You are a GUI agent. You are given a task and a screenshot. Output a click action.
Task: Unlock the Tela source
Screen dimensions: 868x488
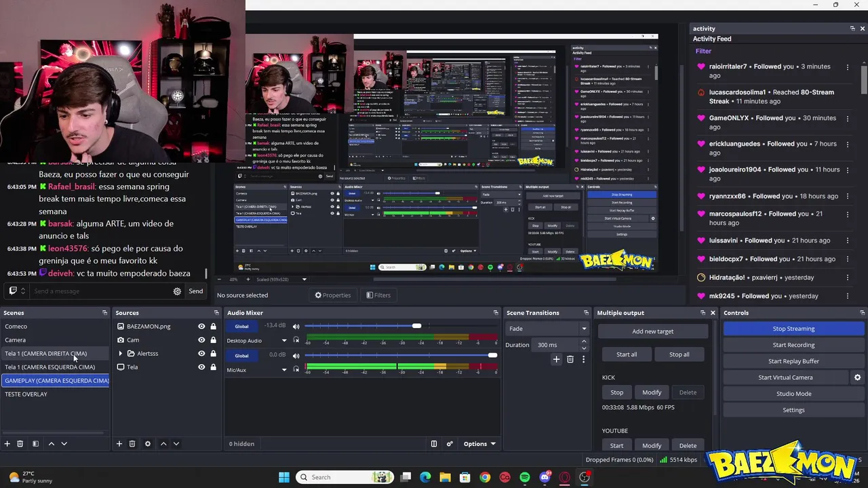(213, 367)
